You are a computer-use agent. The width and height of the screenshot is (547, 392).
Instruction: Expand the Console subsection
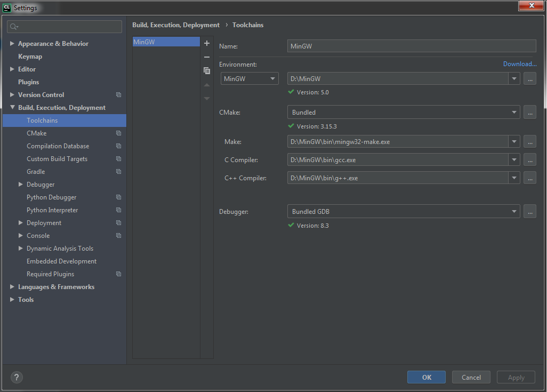point(21,236)
